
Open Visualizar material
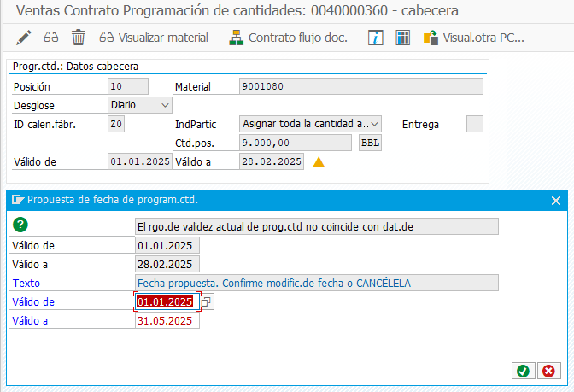point(154,38)
